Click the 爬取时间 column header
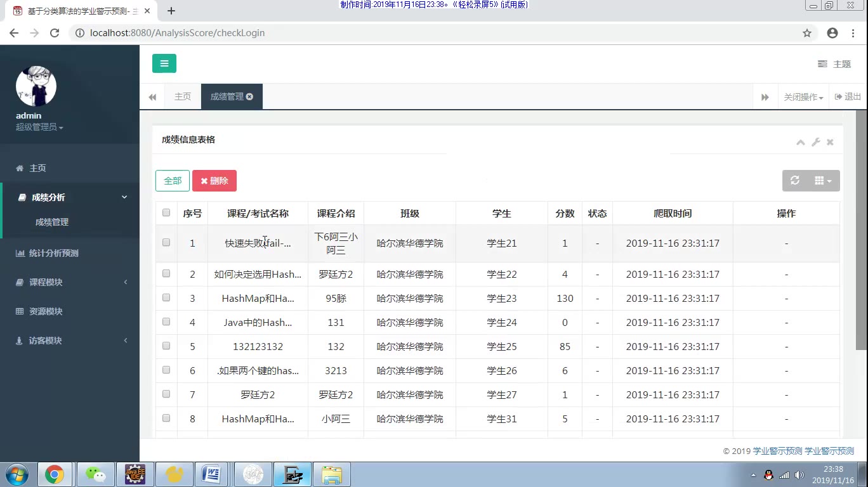The image size is (868, 487). [673, 214]
